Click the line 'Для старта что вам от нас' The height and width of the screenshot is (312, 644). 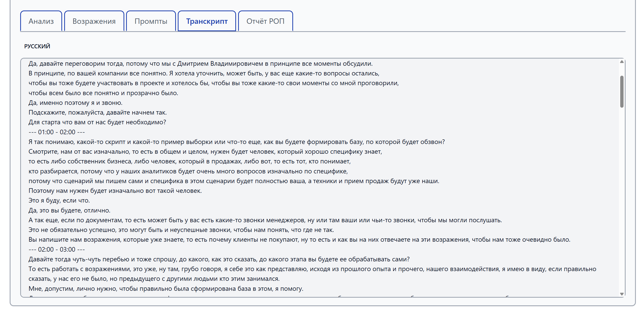click(x=97, y=122)
